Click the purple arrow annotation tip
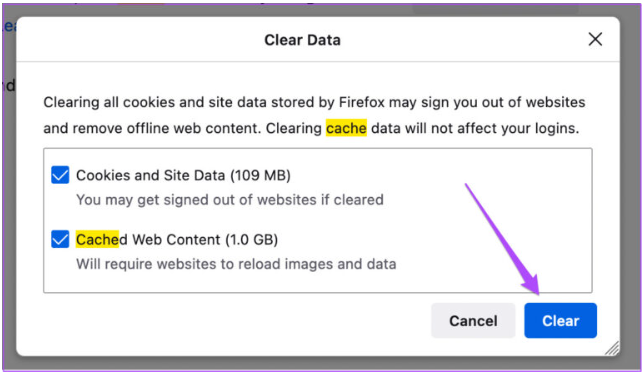This screenshot has height=374, width=643. [x=536, y=290]
